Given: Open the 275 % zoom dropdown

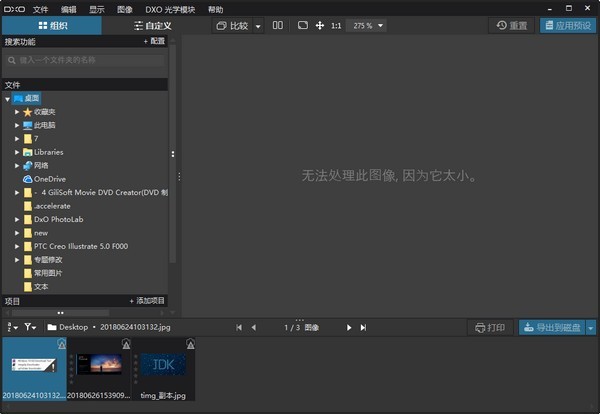Looking at the screenshot, I should [x=366, y=26].
